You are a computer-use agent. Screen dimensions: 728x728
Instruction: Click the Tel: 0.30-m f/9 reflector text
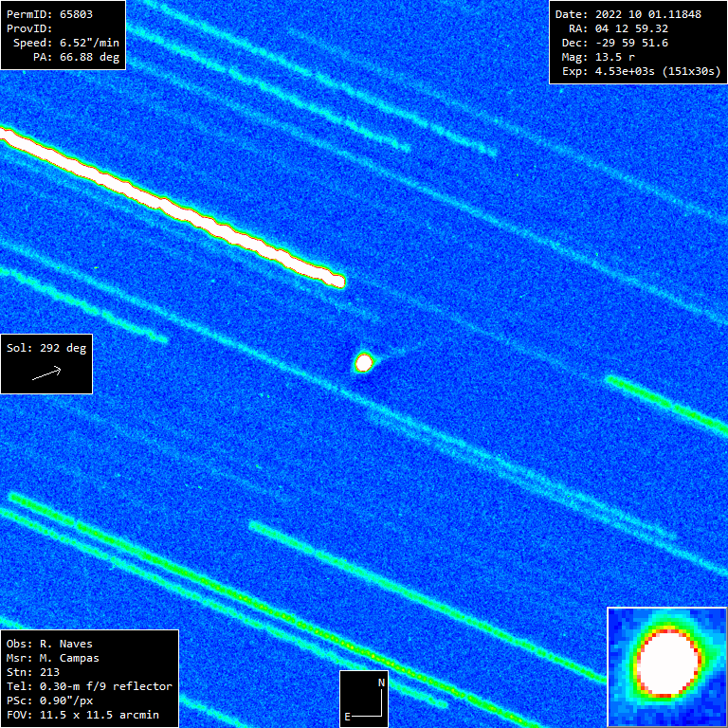coord(90,686)
